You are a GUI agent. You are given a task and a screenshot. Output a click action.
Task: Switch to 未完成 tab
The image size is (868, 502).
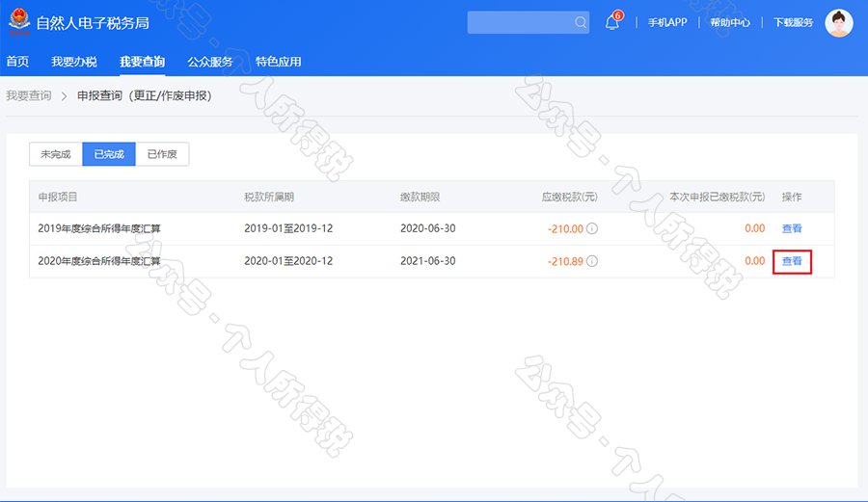pos(56,154)
